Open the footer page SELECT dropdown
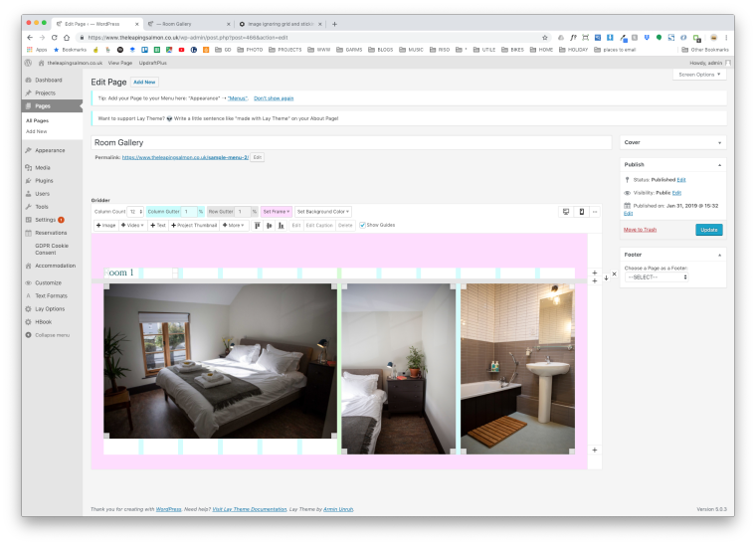 point(658,277)
